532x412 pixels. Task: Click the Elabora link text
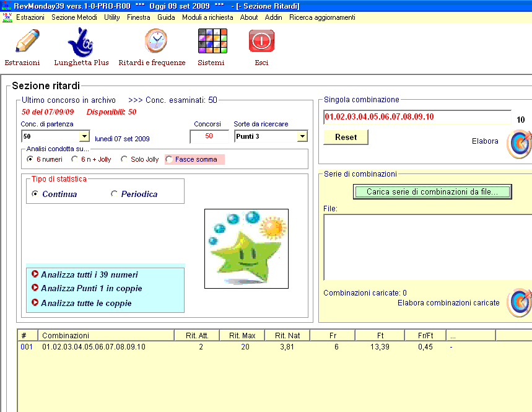tap(485, 141)
